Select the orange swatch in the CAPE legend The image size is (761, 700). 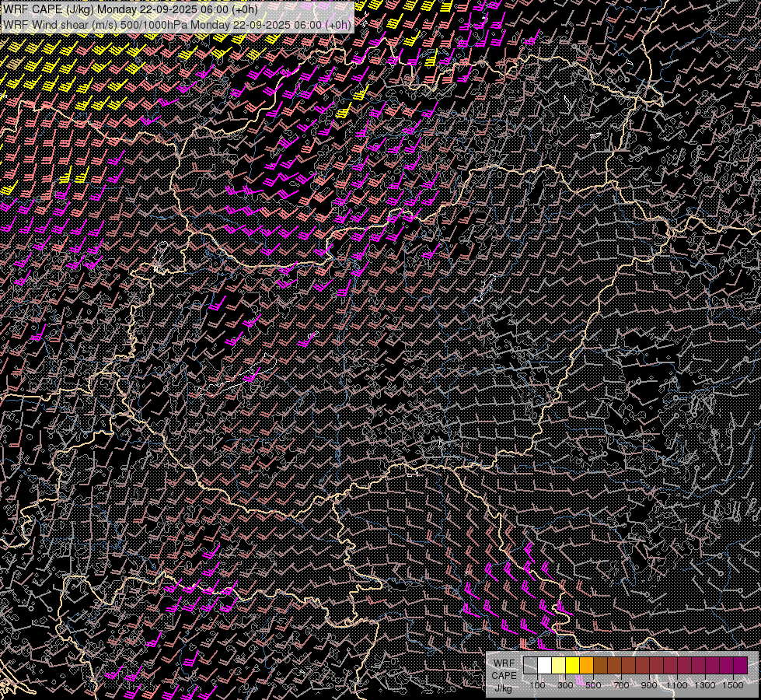586,665
